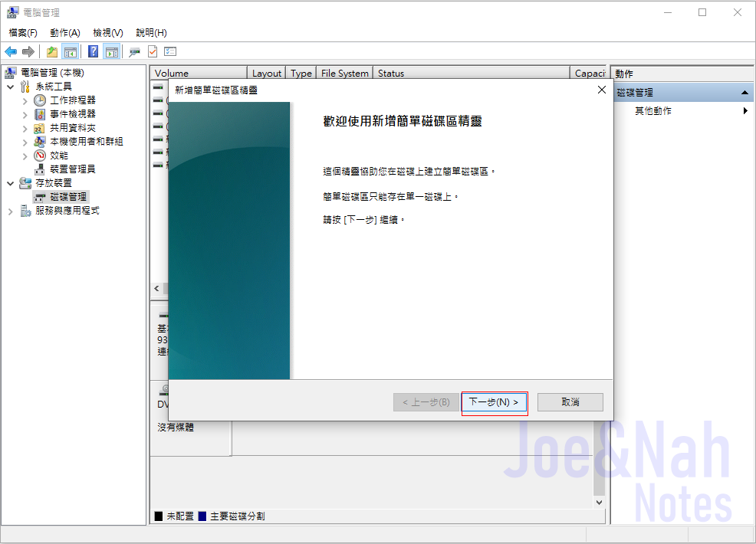Select the 磁碟管理 icon under 存放裝置
Screen dimensions: 756x544
click(x=41, y=197)
